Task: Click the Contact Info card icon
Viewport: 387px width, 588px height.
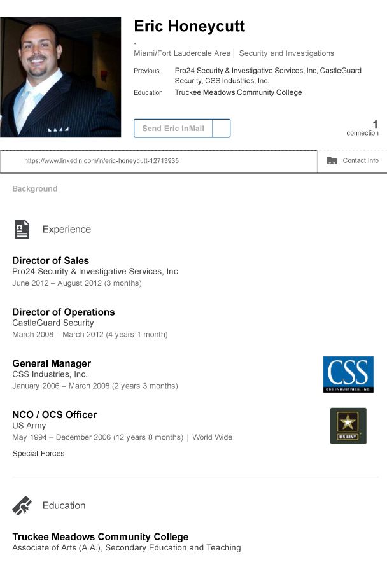Action: (x=332, y=161)
